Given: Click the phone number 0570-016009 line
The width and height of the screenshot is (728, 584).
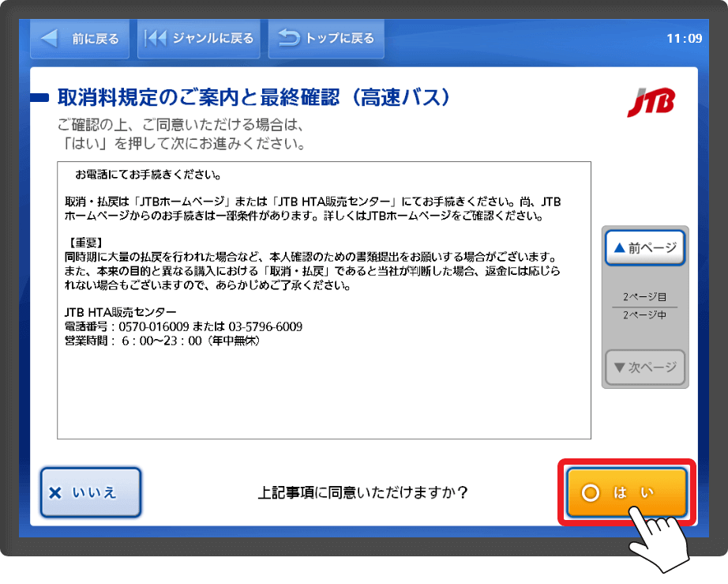Looking at the screenshot, I should (x=183, y=326).
